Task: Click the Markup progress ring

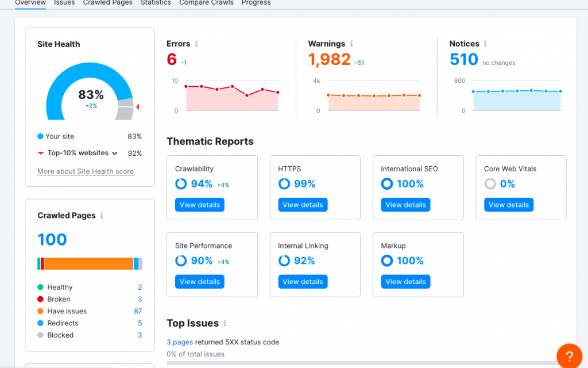Action: pos(388,260)
